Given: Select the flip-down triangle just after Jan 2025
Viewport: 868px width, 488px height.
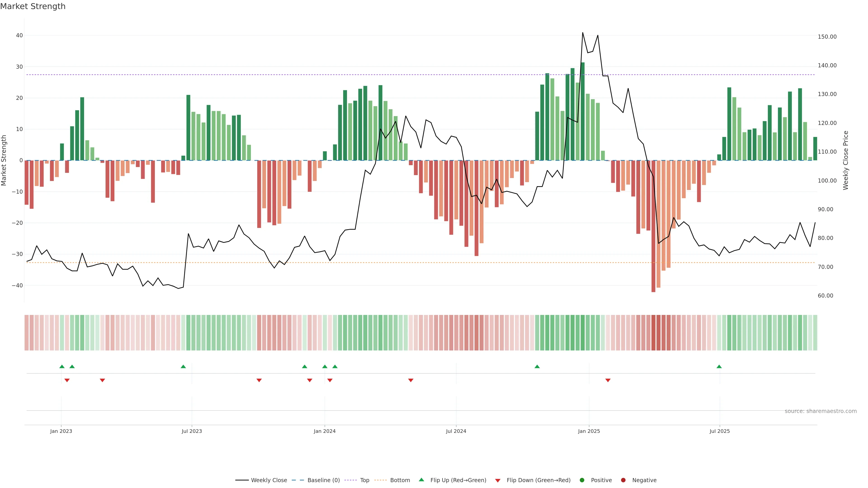Looking at the screenshot, I should 608,380.
